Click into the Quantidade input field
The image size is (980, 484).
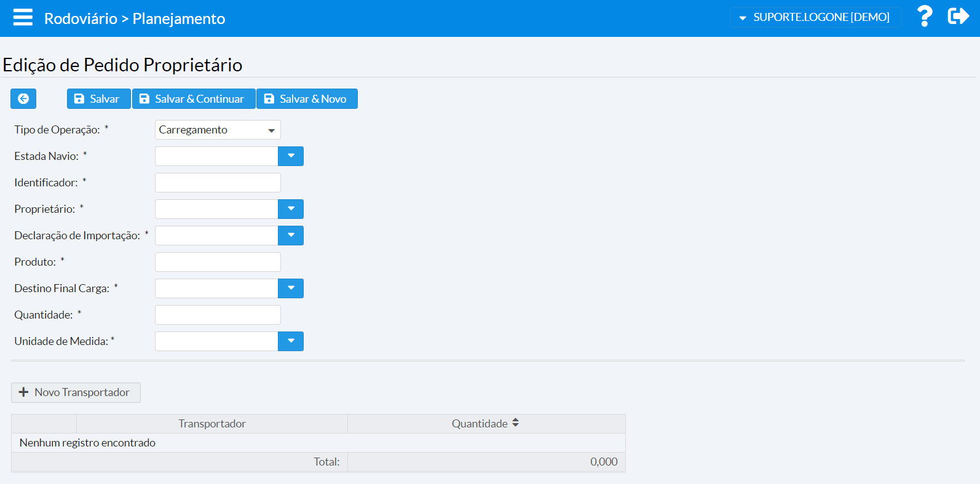pos(218,315)
